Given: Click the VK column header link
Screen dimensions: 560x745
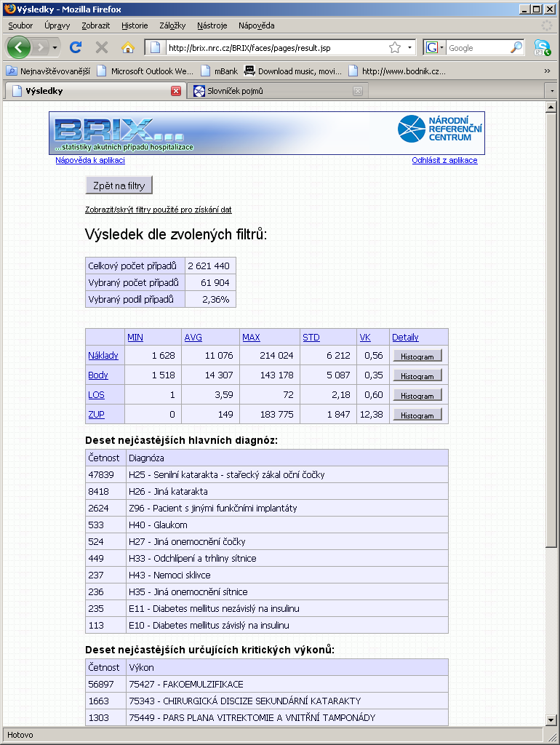Looking at the screenshot, I should 365,338.
